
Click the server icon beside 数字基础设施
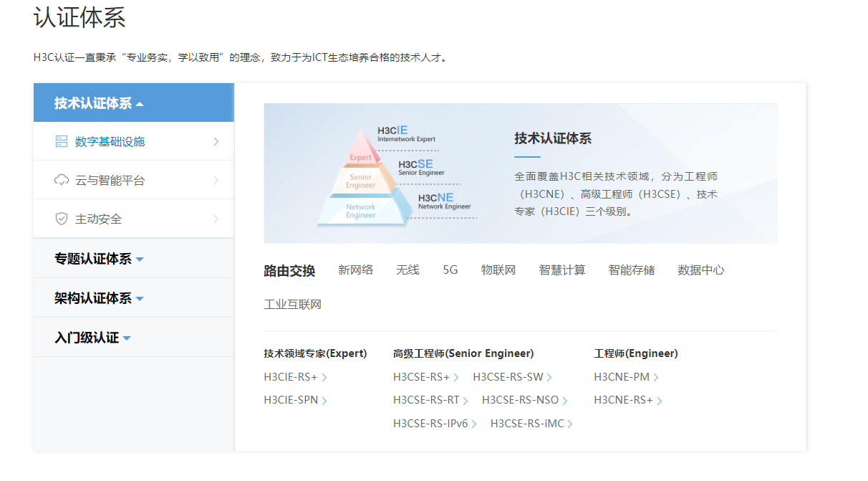click(62, 141)
